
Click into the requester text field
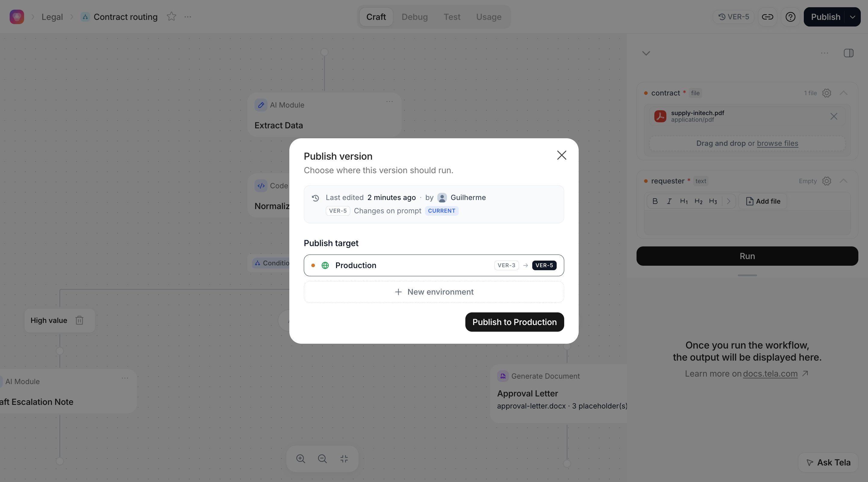[x=747, y=222]
